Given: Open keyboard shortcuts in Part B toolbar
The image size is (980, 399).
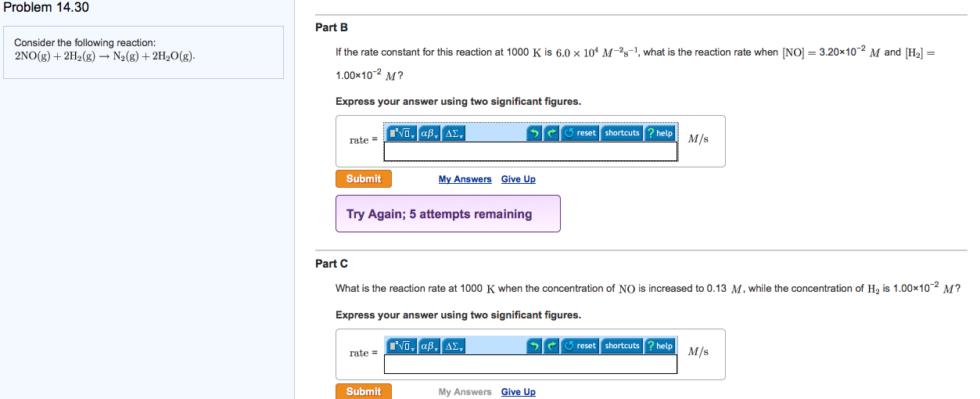Looking at the screenshot, I should [622, 133].
